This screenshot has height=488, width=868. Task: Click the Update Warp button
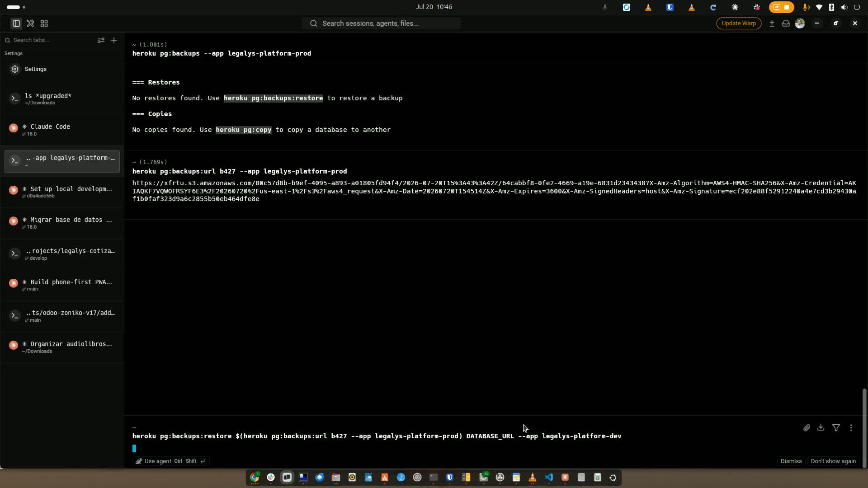(739, 23)
